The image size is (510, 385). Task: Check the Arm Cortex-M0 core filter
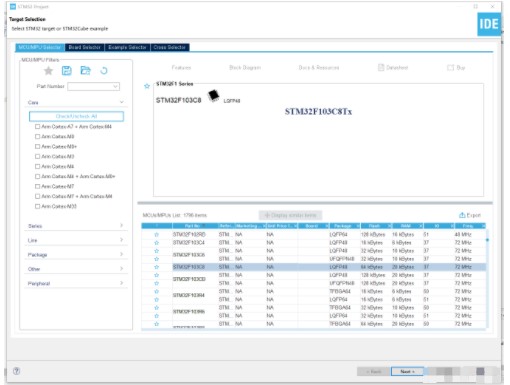click(x=37, y=136)
